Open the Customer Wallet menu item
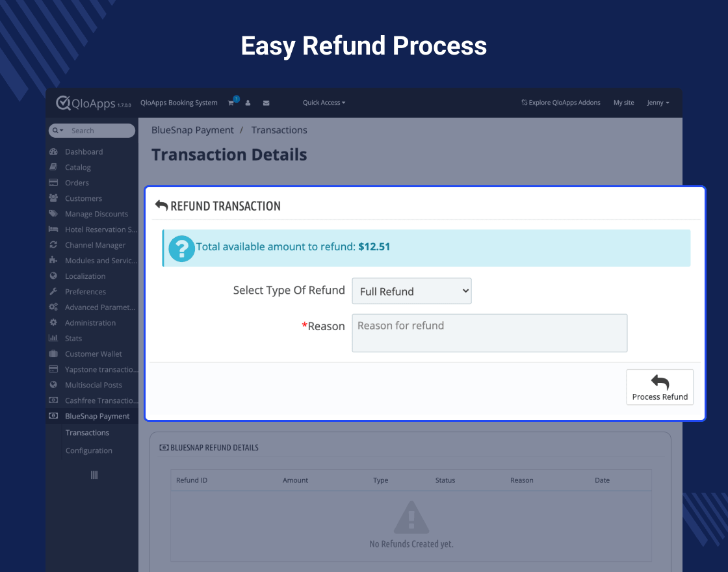 (x=94, y=354)
